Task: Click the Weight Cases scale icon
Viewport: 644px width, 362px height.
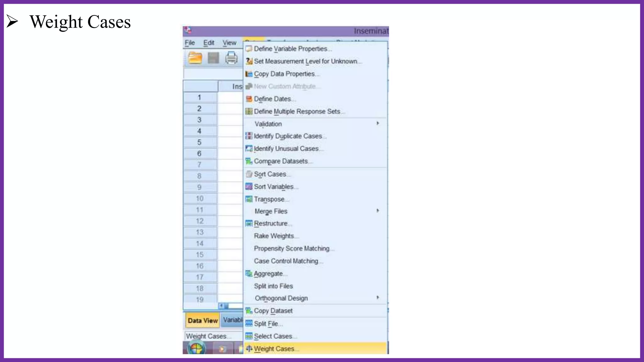Action: pyautogui.click(x=249, y=348)
